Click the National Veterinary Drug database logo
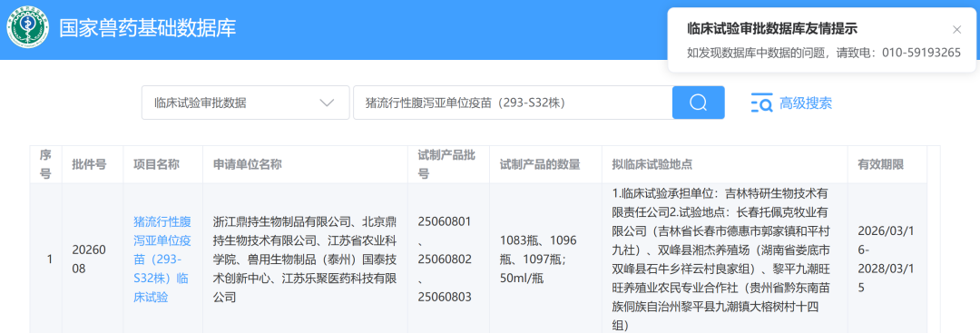 click(x=28, y=28)
